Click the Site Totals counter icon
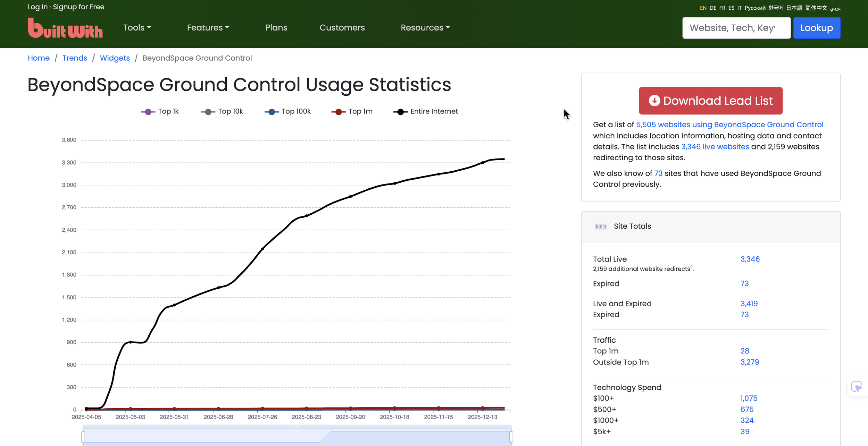Image resolution: width=868 pixels, height=446 pixels. pyautogui.click(x=601, y=226)
